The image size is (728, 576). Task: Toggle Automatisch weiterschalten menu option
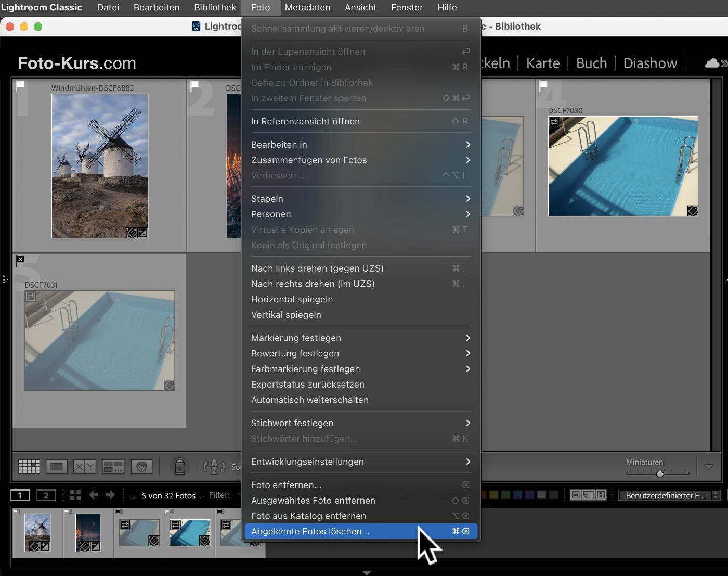tap(361, 400)
